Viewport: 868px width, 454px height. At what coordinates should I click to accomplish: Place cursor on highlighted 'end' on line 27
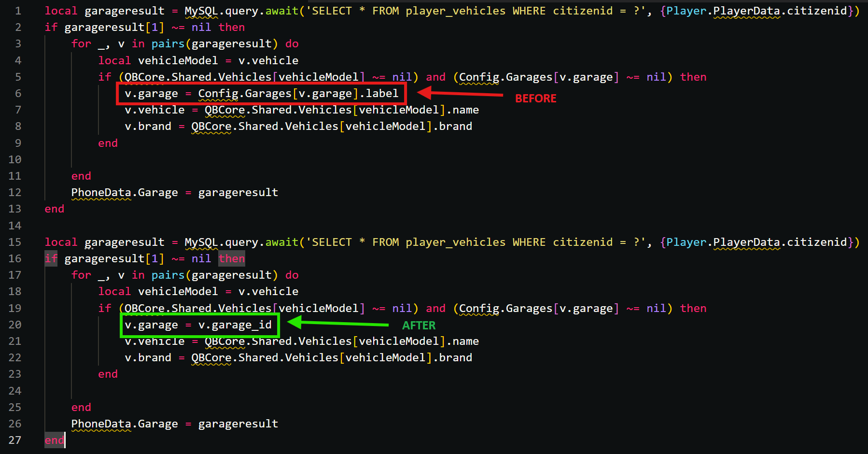(x=54, y=440)
